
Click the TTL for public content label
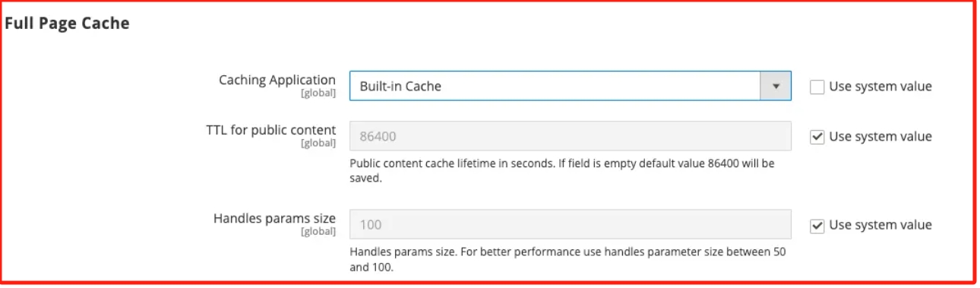271,130
